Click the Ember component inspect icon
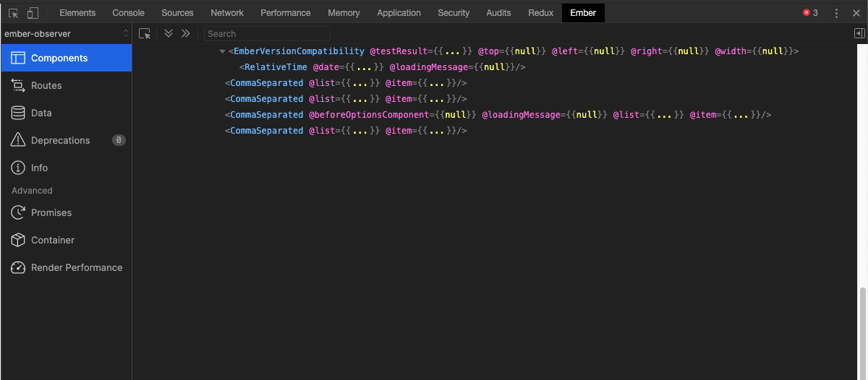The width and height of the screenshot is (868, 380). coord(145,33)
